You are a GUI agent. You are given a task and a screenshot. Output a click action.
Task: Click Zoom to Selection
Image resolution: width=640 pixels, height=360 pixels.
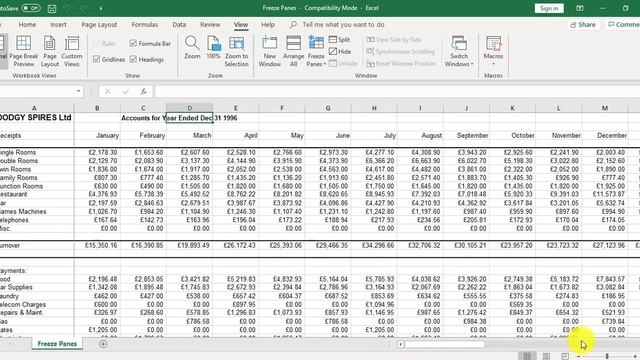click(x=236, y=51)
